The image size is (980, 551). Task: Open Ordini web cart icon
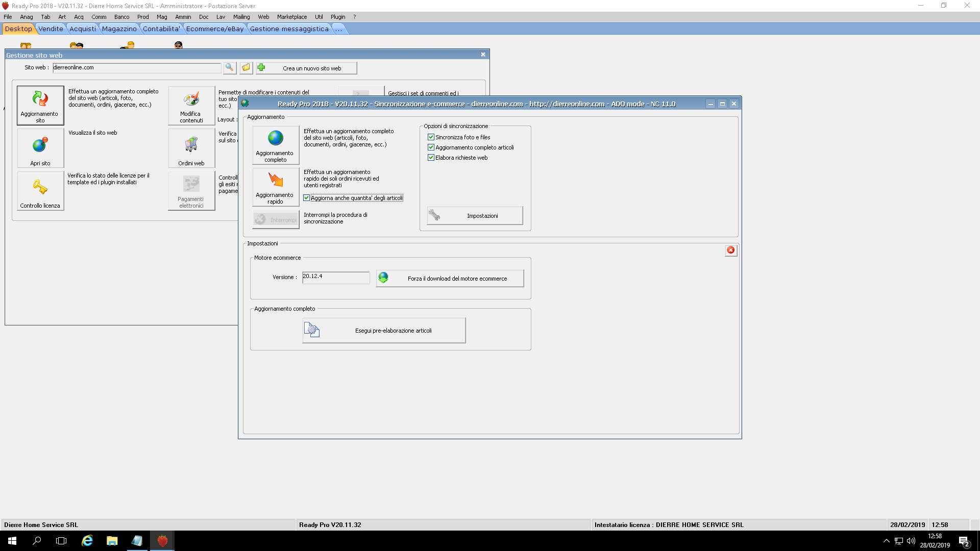coord(191,148)
